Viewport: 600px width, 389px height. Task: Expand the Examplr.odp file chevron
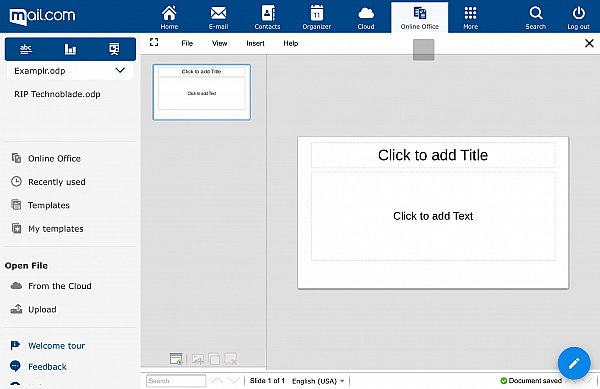120,70
